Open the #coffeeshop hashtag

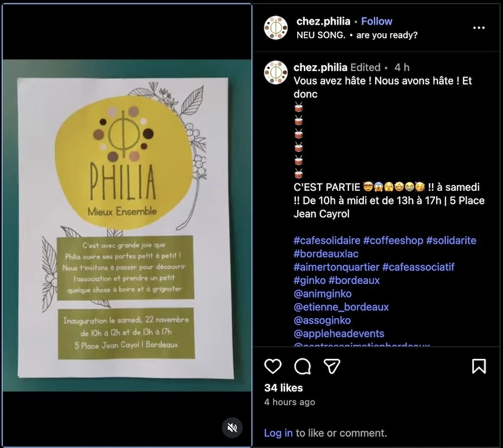[393, 241]
